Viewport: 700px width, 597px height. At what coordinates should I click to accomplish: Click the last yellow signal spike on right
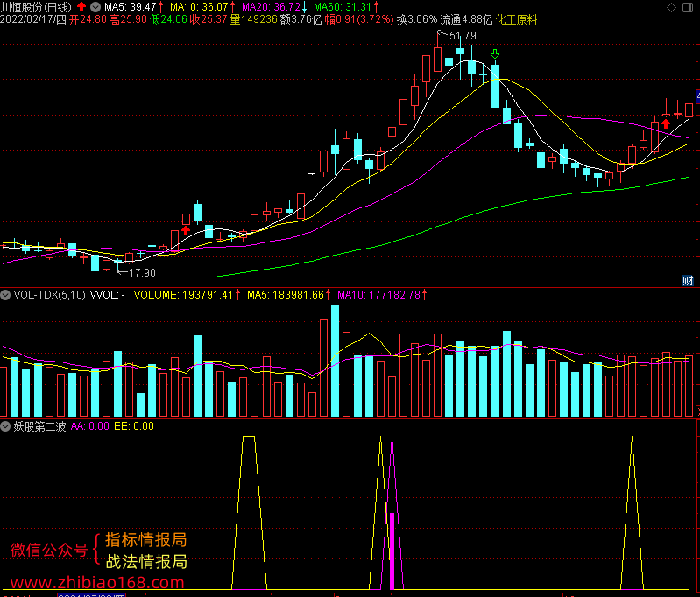632,513
